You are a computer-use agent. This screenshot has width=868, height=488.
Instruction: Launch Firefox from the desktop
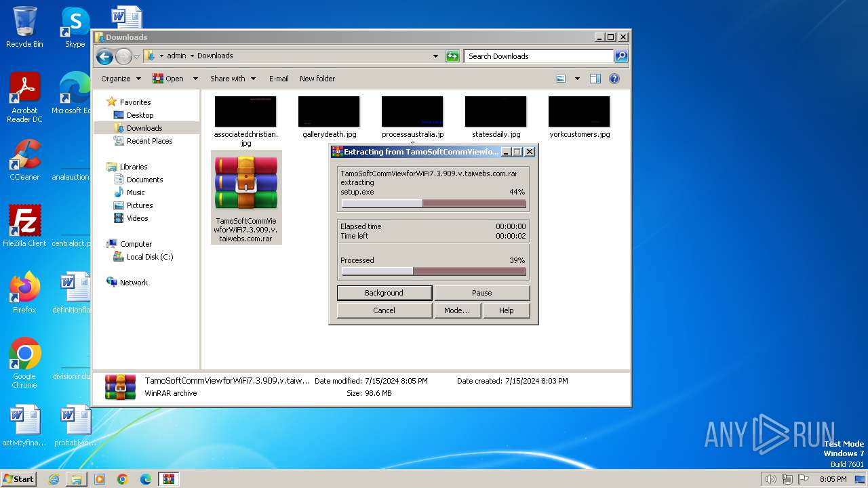click(24, 292)
